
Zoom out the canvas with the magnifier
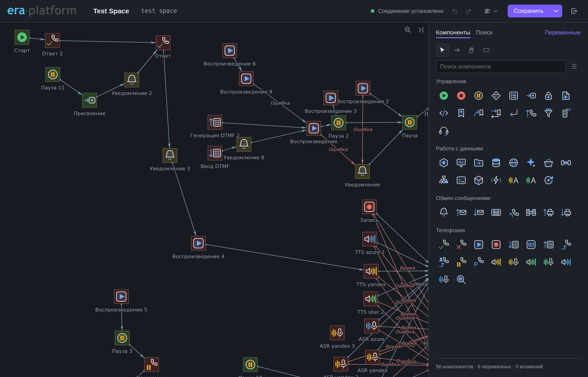pyautogui.click(x=407, y=30)
